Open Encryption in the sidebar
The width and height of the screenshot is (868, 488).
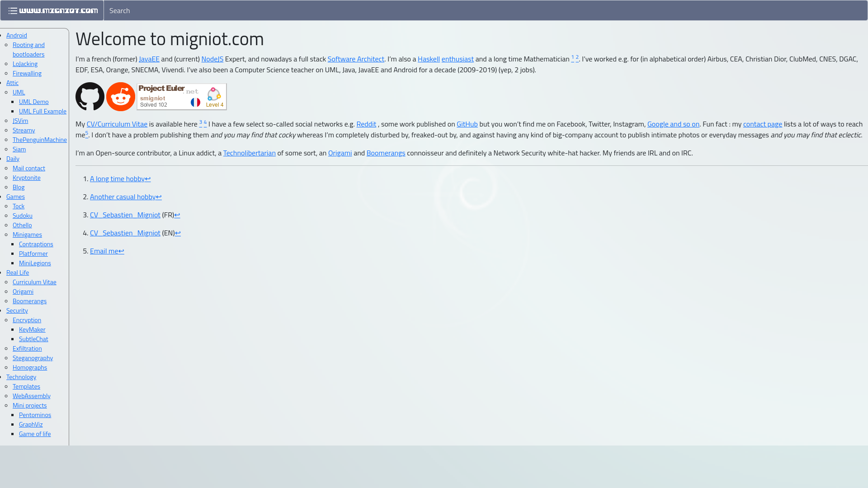click(27, 320)
